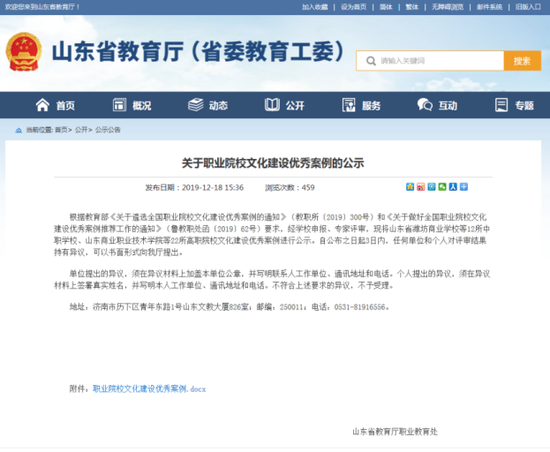Focus the 请输入关键词 search field
550x452 pixels.
click(x=430, y=61)
